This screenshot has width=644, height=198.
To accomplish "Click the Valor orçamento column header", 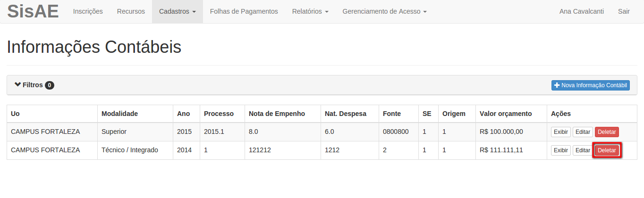I will [x=506, y=114].
